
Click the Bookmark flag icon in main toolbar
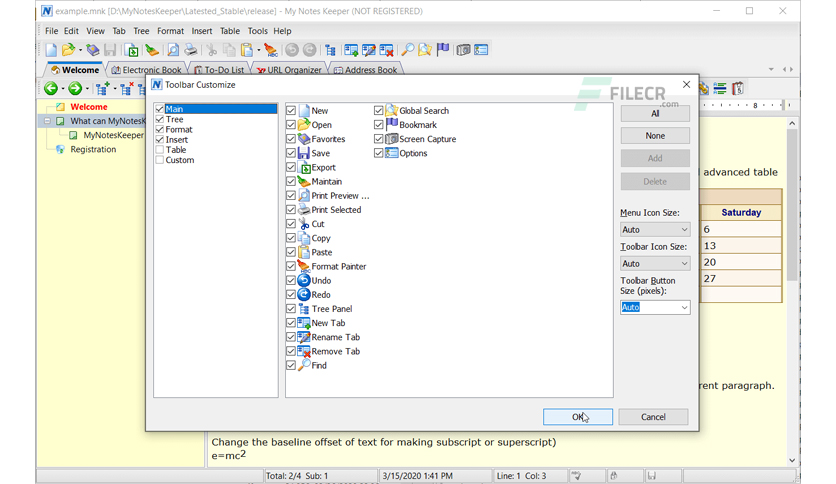[x=443, y=50]
